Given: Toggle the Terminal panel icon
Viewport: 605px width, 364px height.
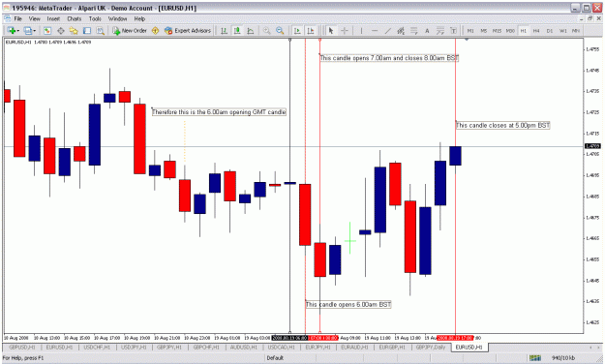Looking at the screenshot, I should tap(87, 30).
